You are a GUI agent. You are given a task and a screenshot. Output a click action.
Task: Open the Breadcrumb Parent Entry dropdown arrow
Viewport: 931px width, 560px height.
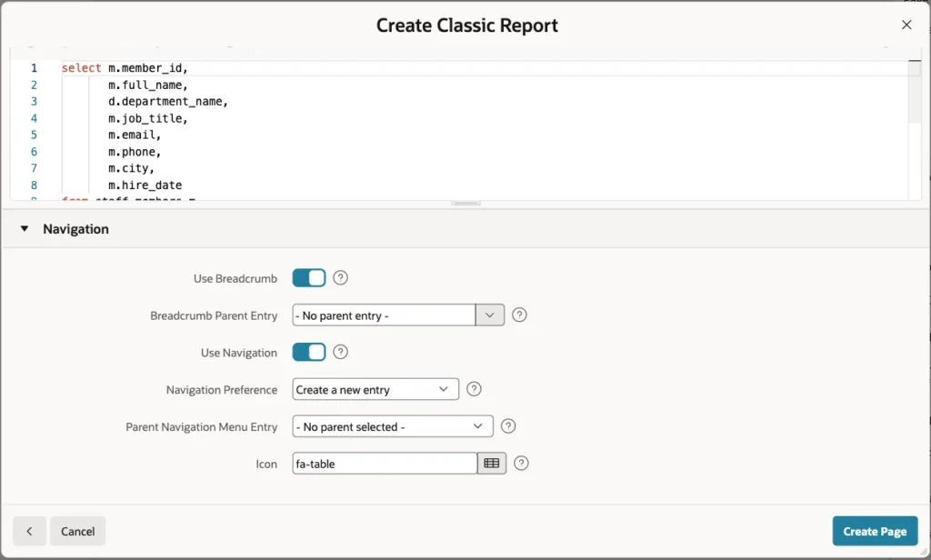pyautogui.click(x=490, y=315)
